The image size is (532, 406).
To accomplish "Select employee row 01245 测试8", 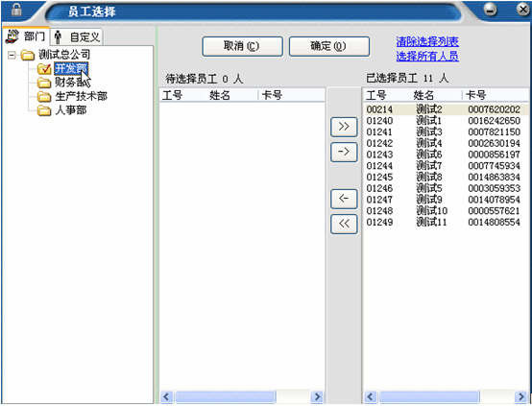I will 446,177.
